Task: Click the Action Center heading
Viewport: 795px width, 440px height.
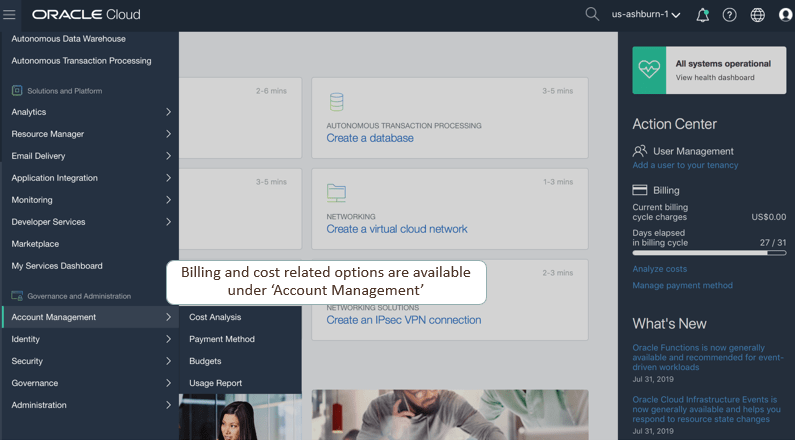Action: click(674, 124)
